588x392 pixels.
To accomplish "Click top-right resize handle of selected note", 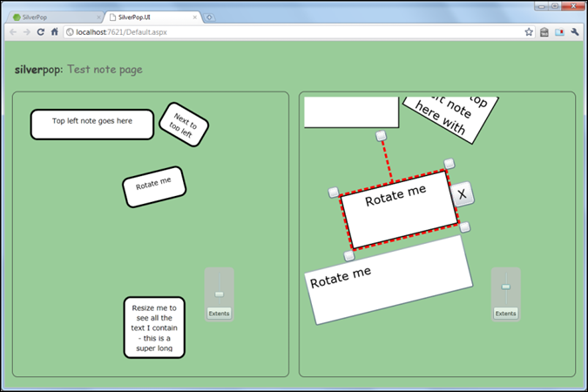I will (449, 164).
